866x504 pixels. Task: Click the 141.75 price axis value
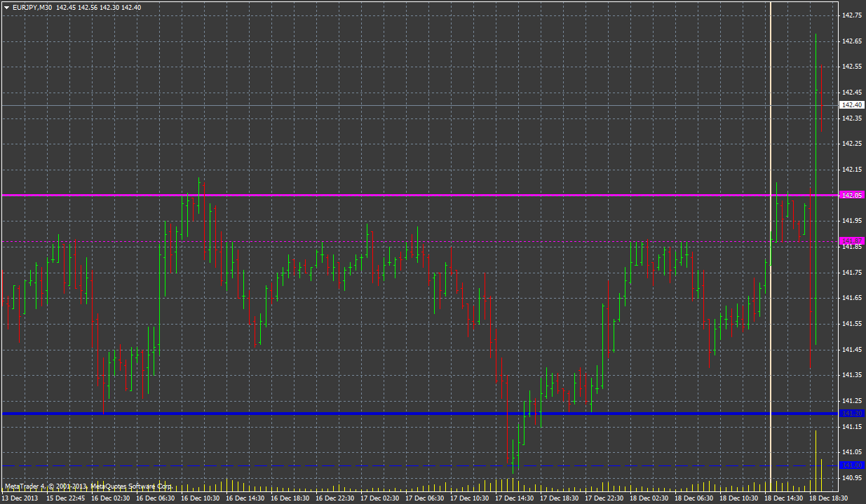click(x=852, y=272)
